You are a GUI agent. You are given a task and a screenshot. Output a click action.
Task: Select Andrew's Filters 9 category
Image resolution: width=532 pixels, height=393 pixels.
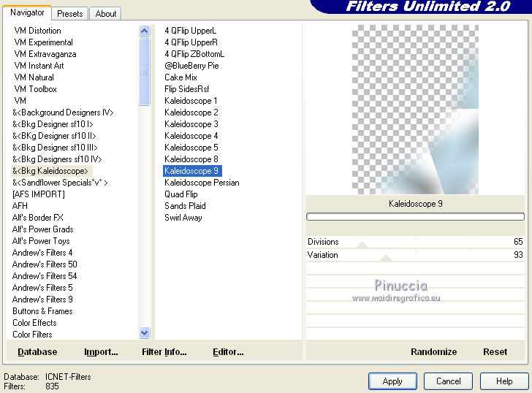(42, 299)
